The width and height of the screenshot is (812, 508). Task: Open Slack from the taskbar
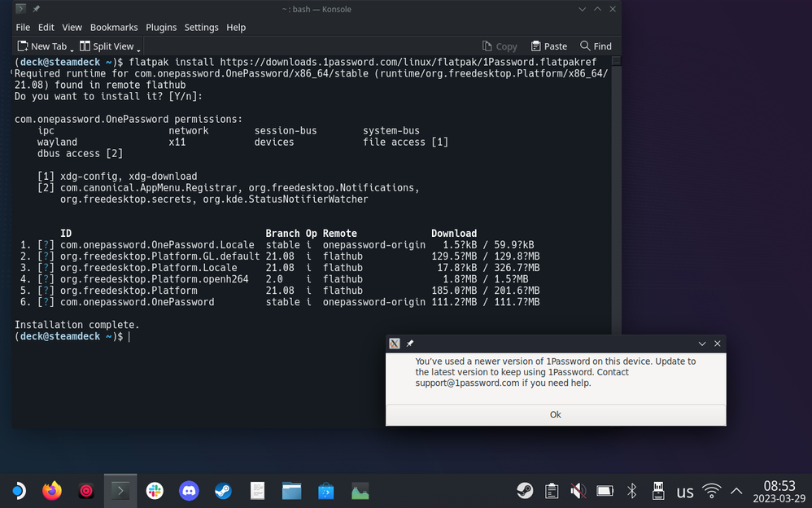(x=155, y=491)
